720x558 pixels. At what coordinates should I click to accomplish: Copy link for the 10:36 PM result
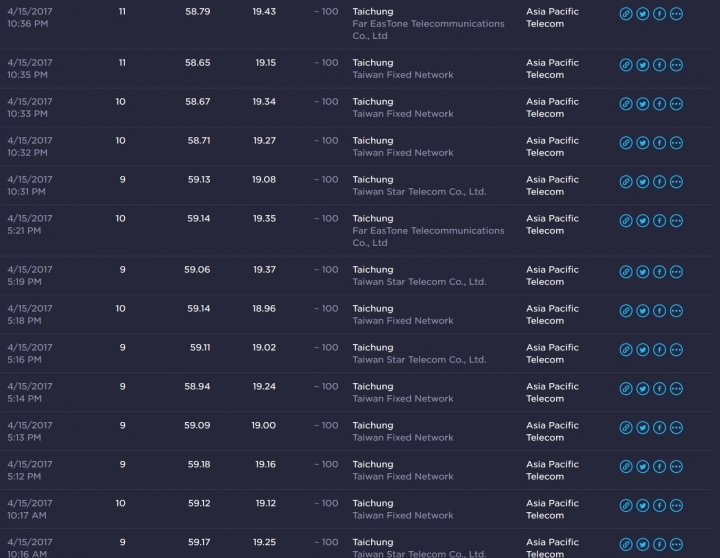626,14
